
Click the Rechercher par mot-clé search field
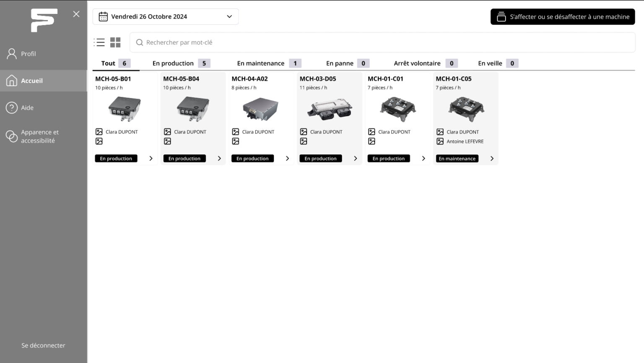click(x=382, y=42)
